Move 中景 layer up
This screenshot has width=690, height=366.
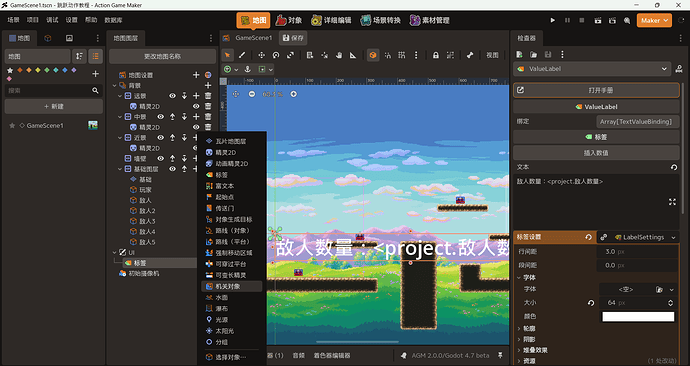tap(172, 117)
